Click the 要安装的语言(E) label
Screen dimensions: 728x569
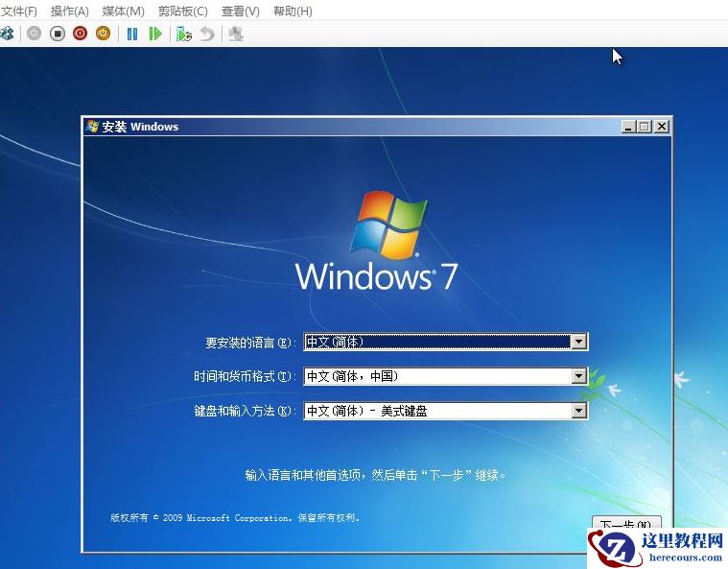[x=248, y=343]
